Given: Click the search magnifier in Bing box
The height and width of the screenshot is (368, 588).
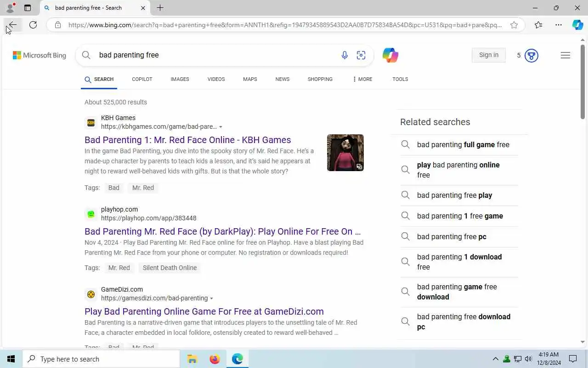Looking at the screenshot, I should click(x=86, y=55).
